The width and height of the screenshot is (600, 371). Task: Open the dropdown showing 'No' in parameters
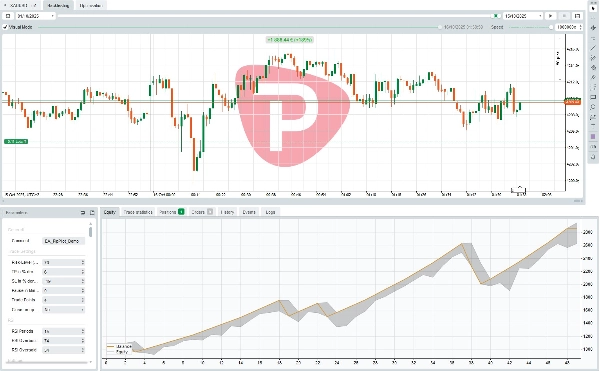(x=63, y=309)
